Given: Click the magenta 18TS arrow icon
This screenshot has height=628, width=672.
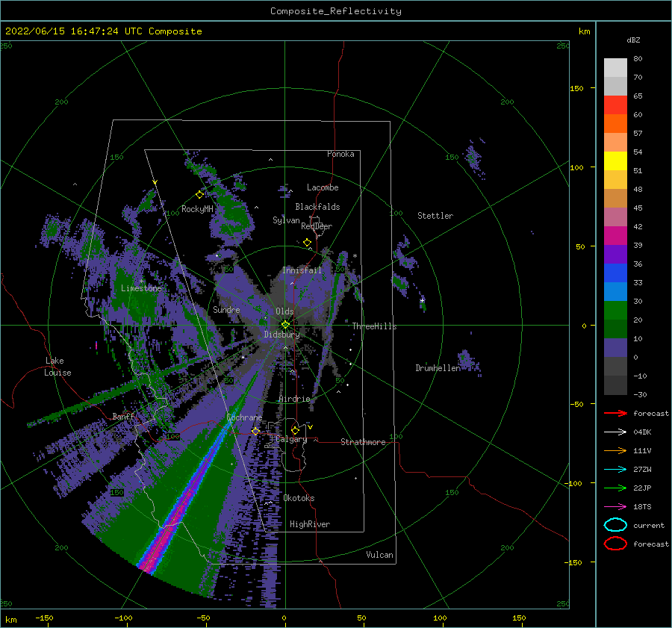Looking at the screenshot, I should click(x=615, y=507).
